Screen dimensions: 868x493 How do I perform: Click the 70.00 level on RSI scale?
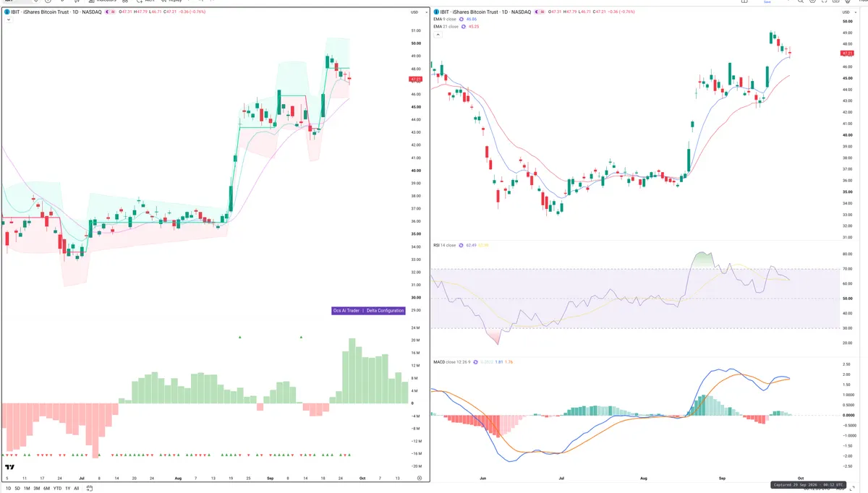pos(847,269)
